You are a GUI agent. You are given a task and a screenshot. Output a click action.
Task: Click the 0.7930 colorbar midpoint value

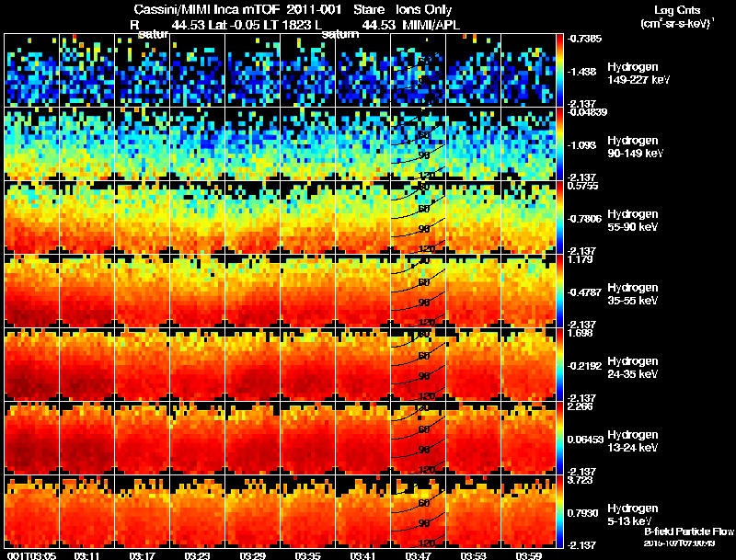point(582,514)
